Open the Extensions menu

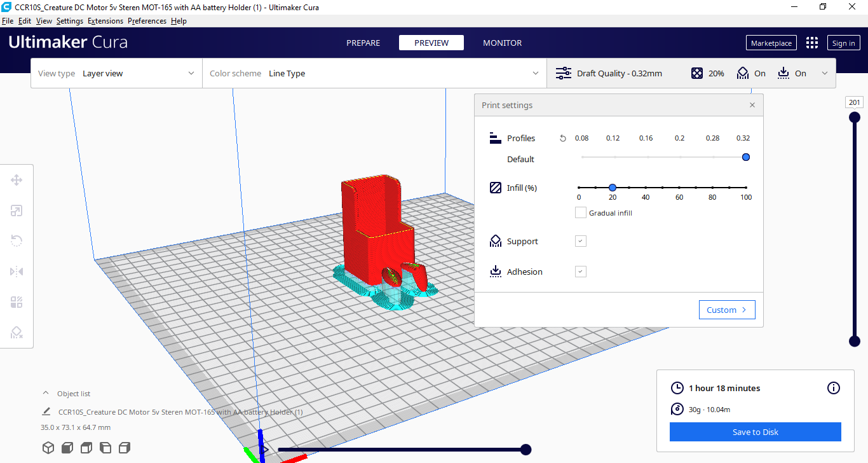105,21
